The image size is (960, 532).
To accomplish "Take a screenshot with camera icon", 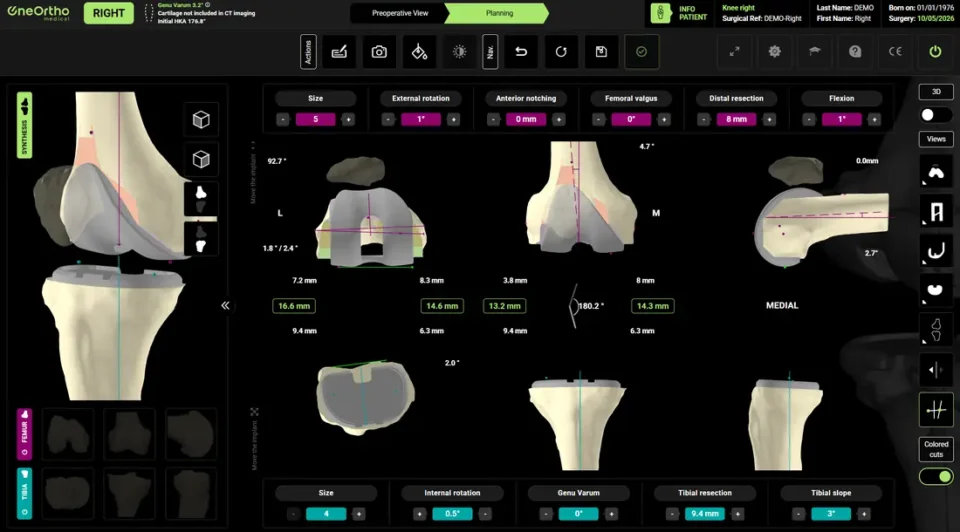I will [379, 52].
